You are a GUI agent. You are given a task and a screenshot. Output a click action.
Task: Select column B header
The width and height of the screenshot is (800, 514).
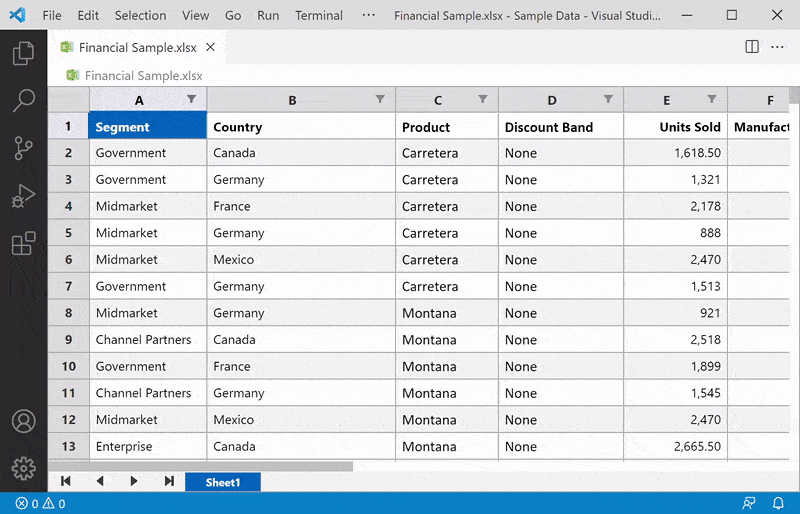point(301,100)
